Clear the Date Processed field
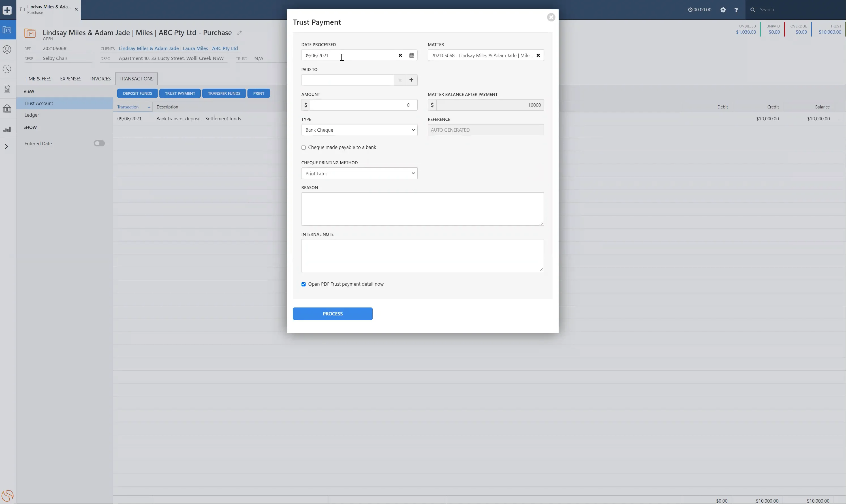Viewport: 846px width, 504px height. [400, 55]
